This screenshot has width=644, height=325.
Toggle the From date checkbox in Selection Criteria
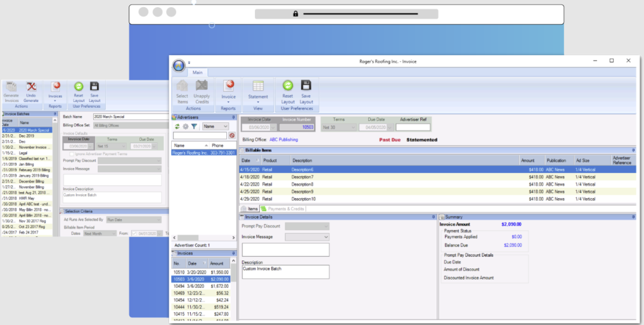(134, 233)
